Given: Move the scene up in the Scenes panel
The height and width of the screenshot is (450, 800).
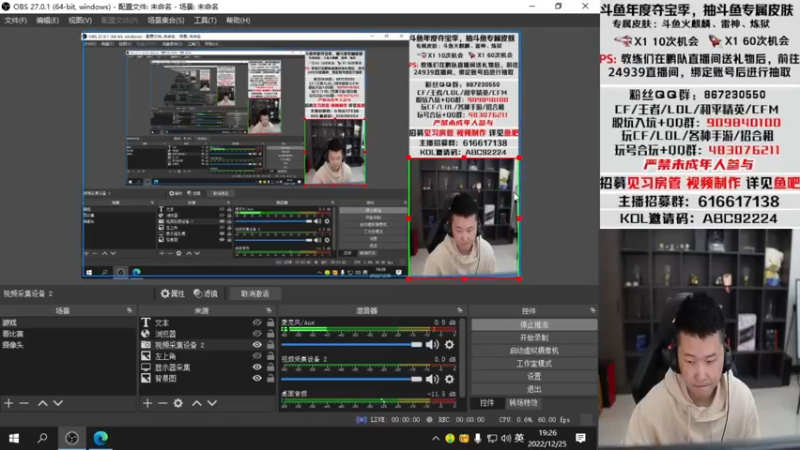Looking at the screenshot, I should click(42, 403).
